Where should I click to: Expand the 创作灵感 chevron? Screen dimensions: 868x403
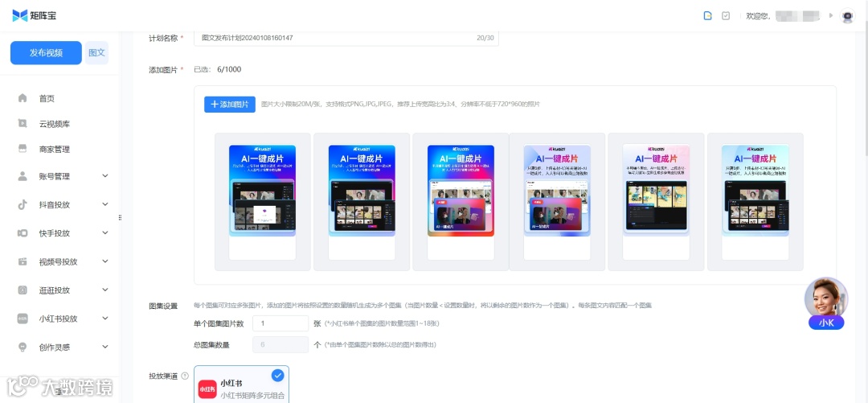click(x=105, y=347)
